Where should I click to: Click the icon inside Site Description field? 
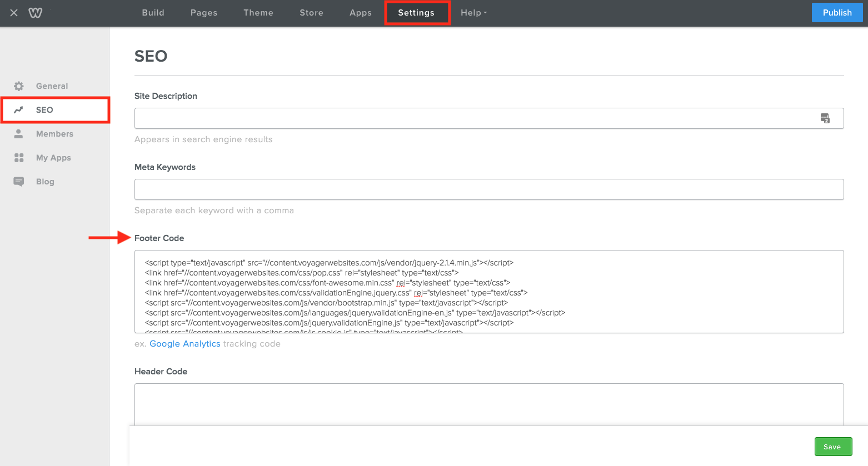click(x=825, y=118)
